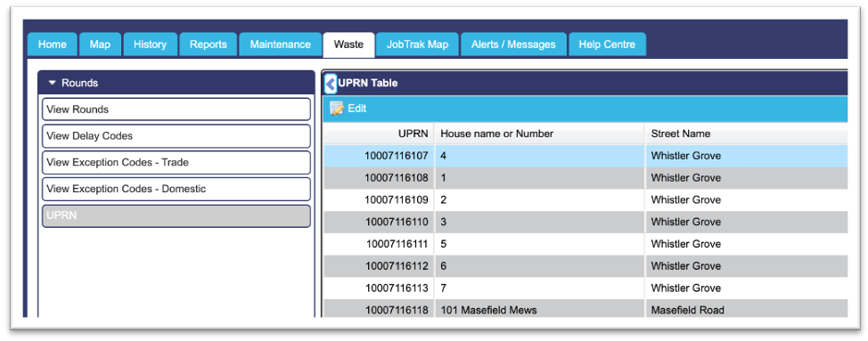Click house number 4 cell
The height and width of the screenshot is (341, 868).
[540, 156]
